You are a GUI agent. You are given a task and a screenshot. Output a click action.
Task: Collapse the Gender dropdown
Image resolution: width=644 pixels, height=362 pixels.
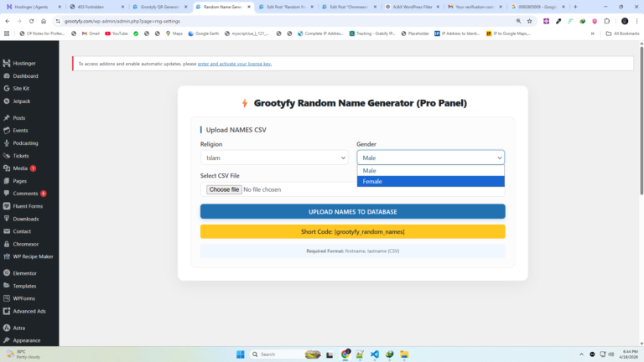[430, 158]
